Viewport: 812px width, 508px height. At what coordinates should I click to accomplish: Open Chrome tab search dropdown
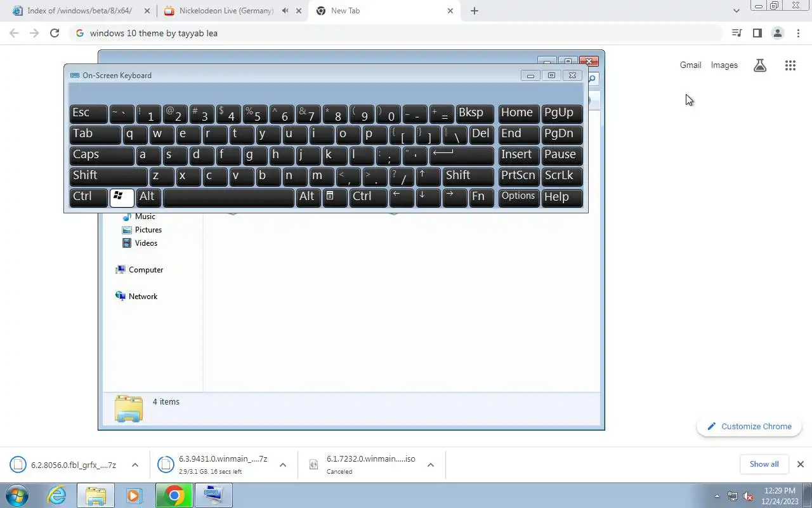point(736,11)
